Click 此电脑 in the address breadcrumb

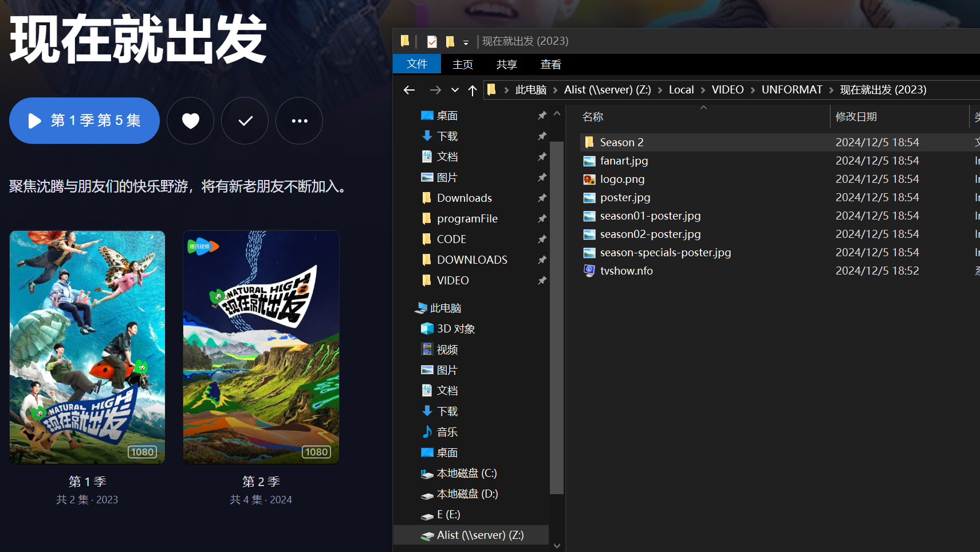click(x=531, y=90)
